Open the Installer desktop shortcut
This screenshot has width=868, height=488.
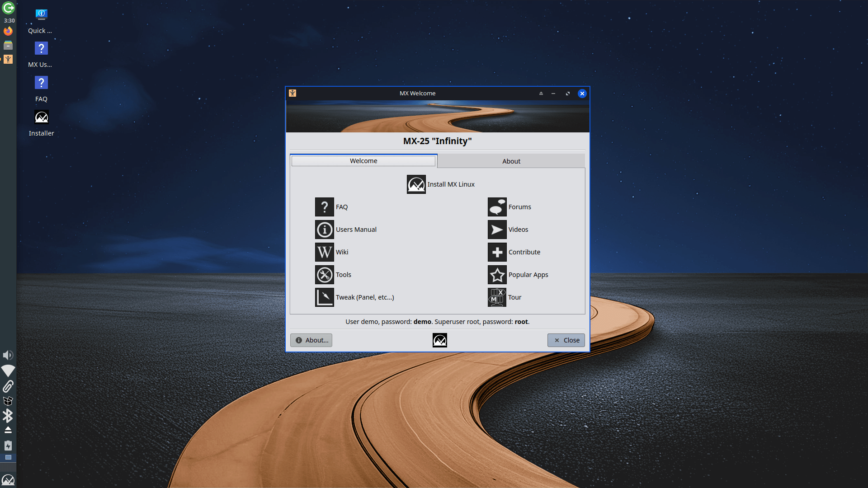(41, 118)
